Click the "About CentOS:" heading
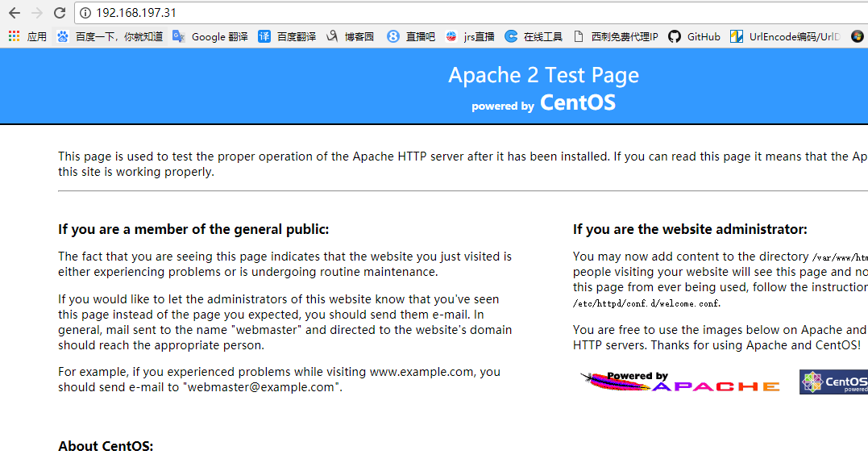This screenshot has height=459, width=868. coord(106,446)
